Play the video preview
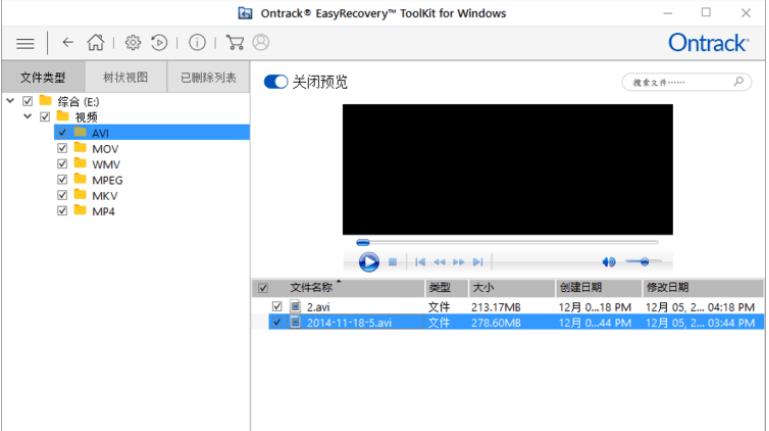 coord(369,262)
